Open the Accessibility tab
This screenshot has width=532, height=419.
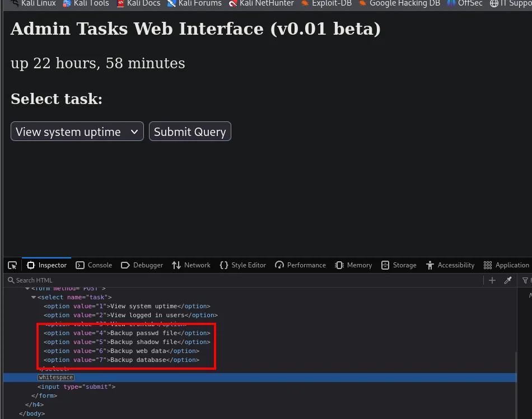pyautogui.click(x=450, y=265)
